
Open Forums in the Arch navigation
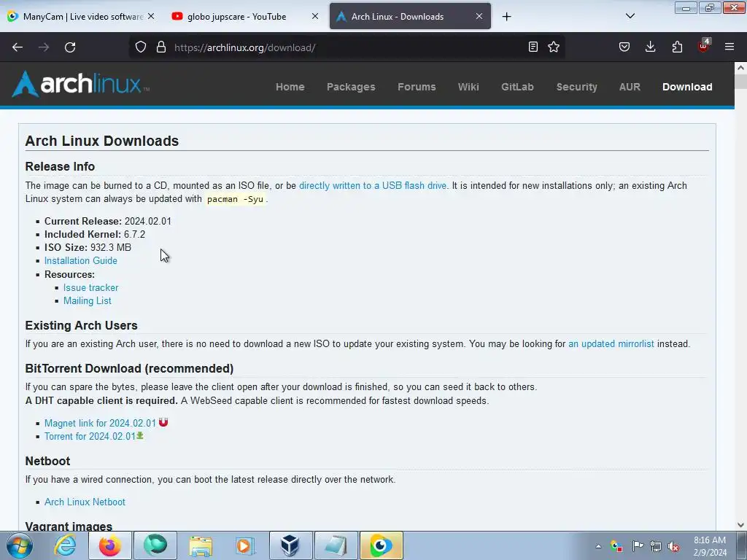coord(417,87)
